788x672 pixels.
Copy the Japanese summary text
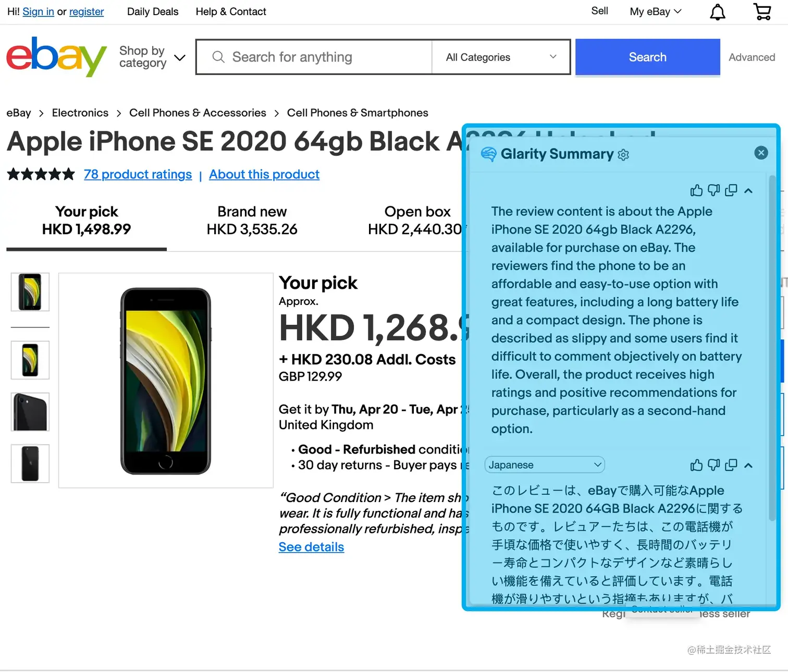point(731,465)
